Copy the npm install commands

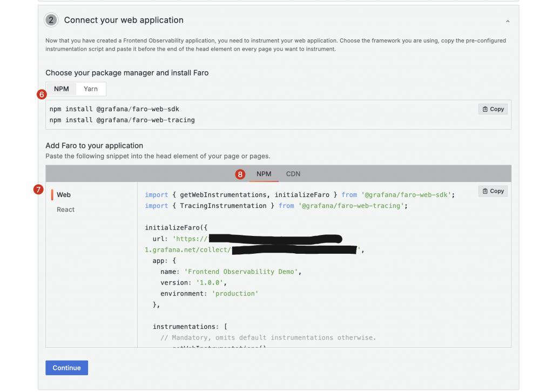(493, 109)
